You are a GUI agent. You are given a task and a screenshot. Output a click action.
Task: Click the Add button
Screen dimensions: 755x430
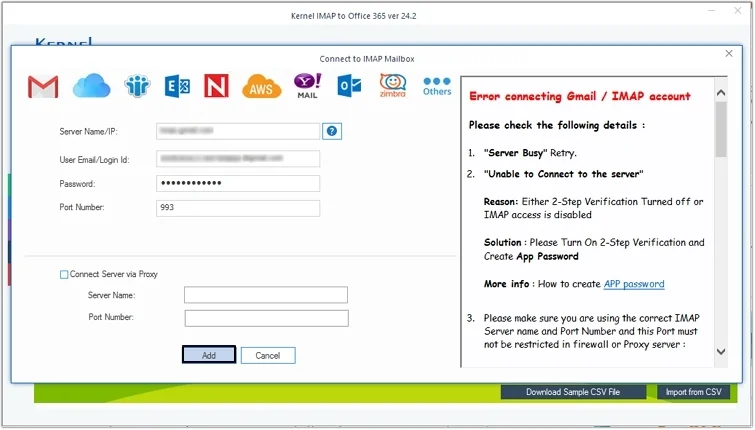[209, 355]
